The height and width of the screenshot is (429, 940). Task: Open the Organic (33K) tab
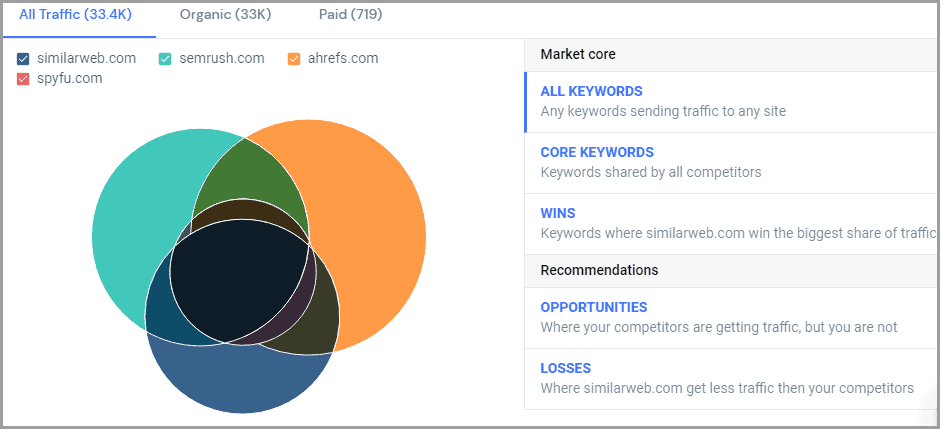pos(225,15)
